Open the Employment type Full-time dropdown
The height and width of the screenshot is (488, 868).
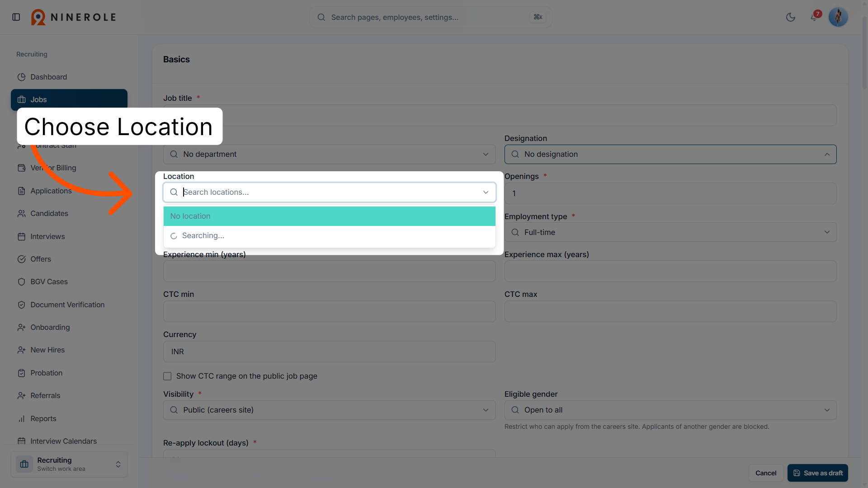[670, 232]
